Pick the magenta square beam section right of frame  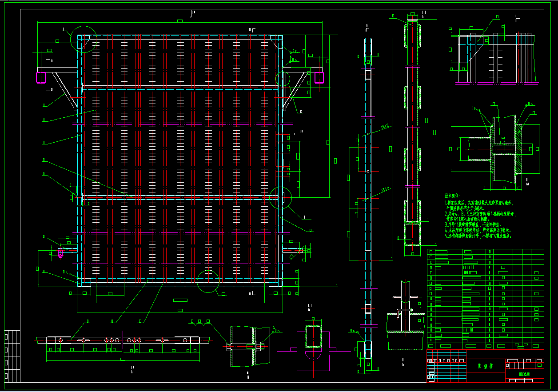319,77
